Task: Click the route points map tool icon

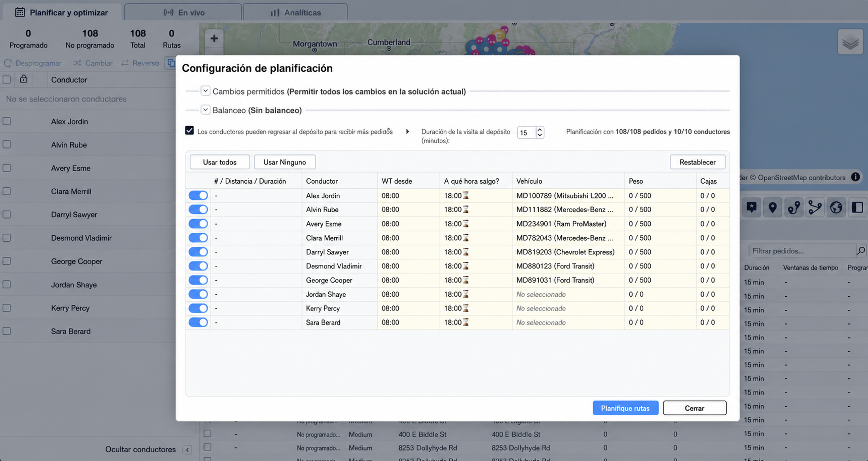Action: (794, 207)
